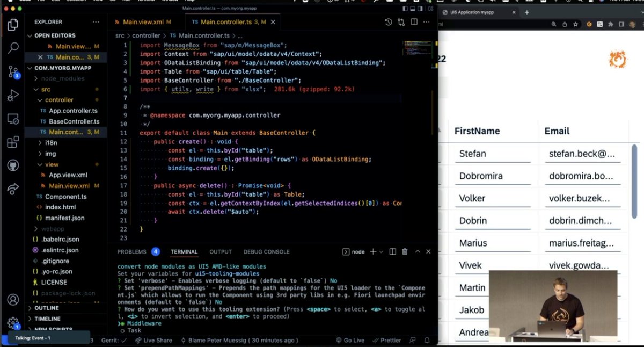Open the Remote Explorer view
The width and height of the screenshot is (644, 347).
point(13,119)
